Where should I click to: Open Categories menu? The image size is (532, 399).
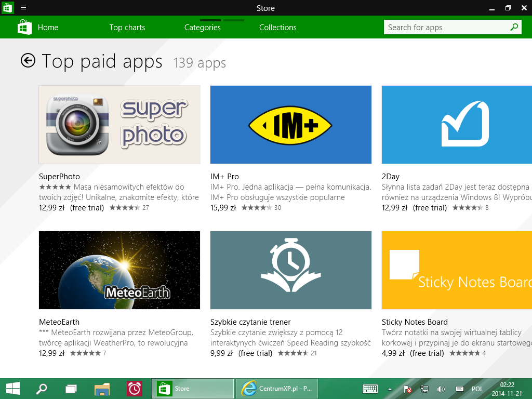coord(202,28)
